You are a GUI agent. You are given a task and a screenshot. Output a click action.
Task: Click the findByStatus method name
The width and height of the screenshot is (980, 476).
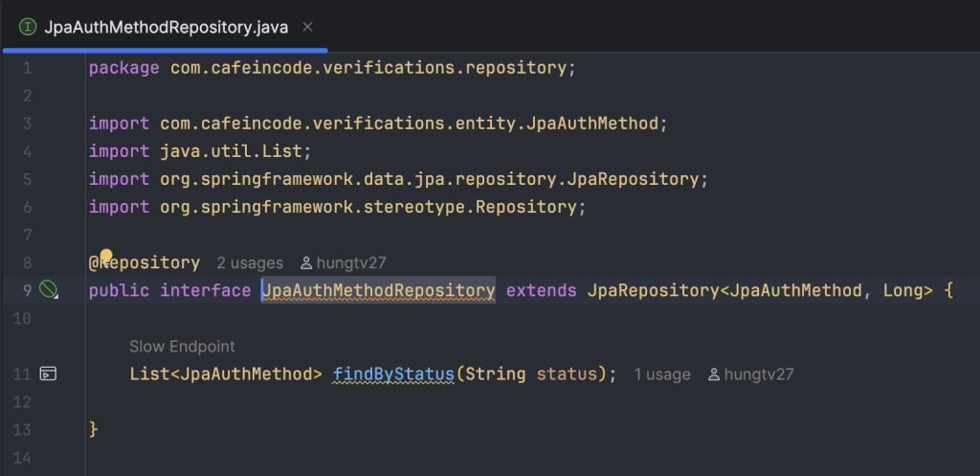coord(393,374)
